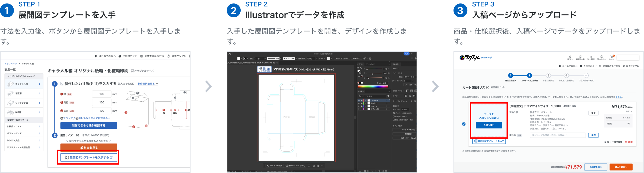The width and height of the screenshot is (644, 173).
Task: Toggle visibility eye of 作成手順 layer
Action: tap(359, 101)
